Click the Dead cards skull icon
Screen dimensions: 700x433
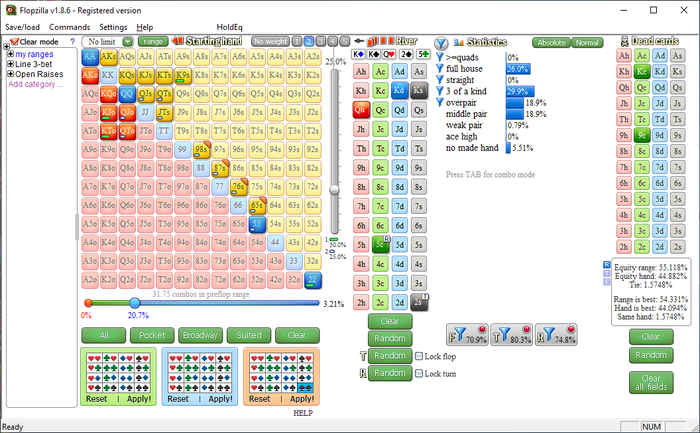tap(625, 42)
